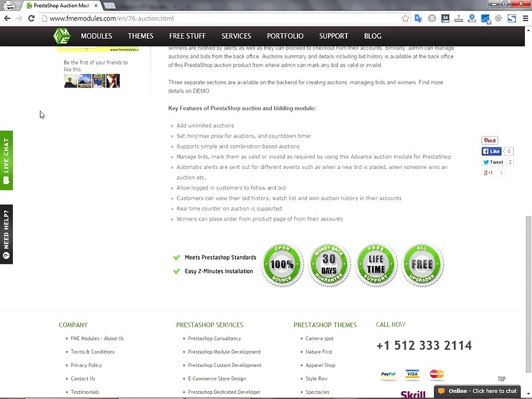532x399 pixels.
Task: Open Contact Us footer link
Action: (83, 378)
